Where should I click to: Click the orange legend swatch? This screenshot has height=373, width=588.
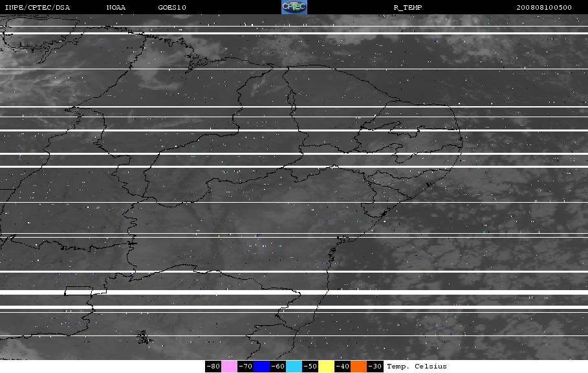[358, 367]
